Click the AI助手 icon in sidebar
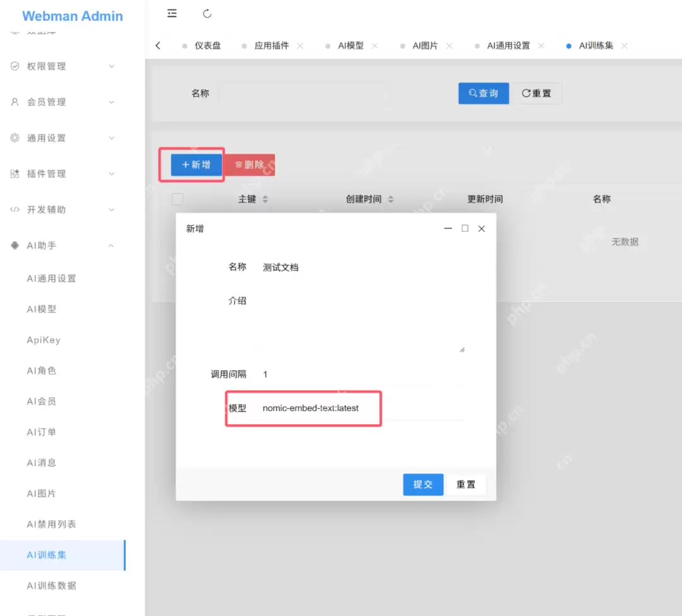The height and width of the screenshot is (616, 682). 15,246
